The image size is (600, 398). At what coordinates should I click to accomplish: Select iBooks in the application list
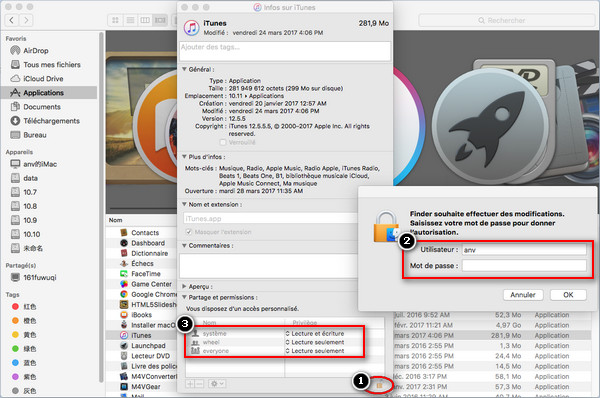pyautogui.click(x=141, y=315)
